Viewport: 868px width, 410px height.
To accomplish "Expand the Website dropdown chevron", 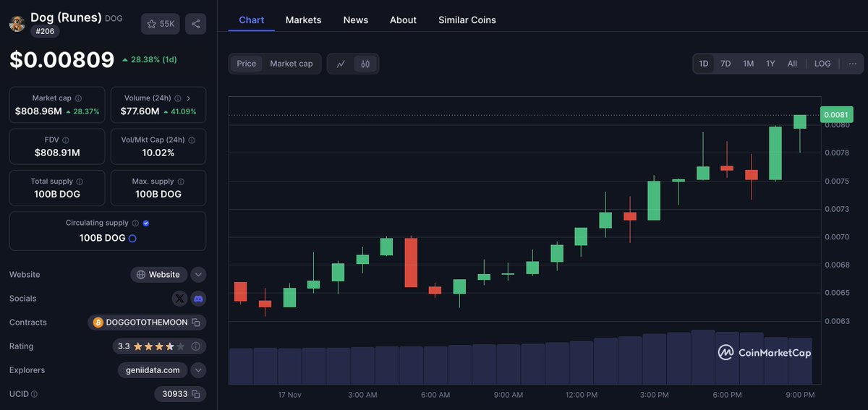I will (x=198, y=275).
